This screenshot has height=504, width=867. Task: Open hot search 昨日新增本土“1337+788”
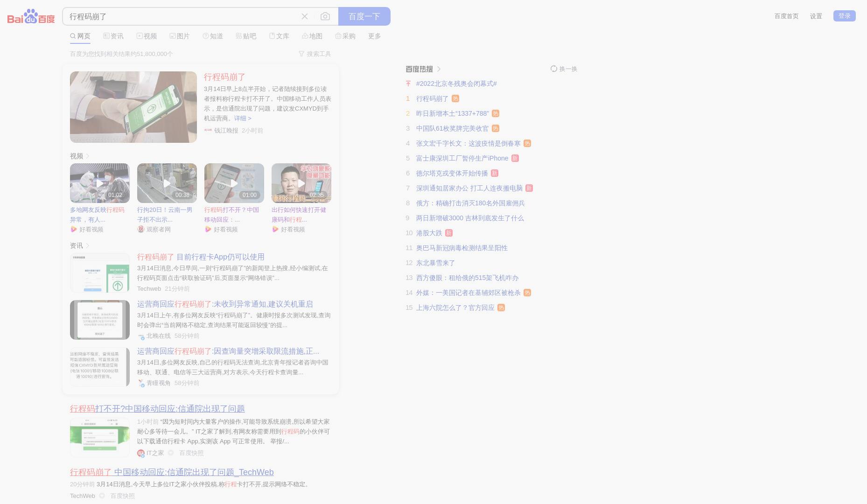(x=453, y=113)
